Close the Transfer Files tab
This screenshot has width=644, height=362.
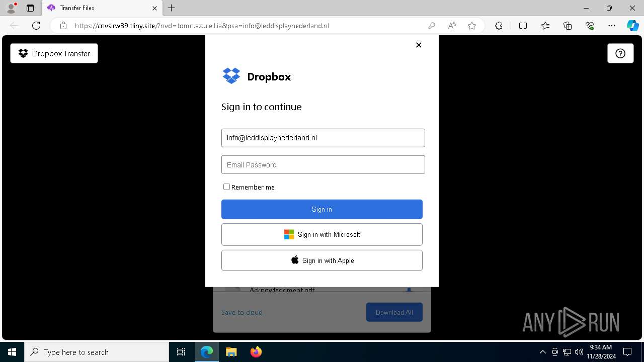point(154,8)
